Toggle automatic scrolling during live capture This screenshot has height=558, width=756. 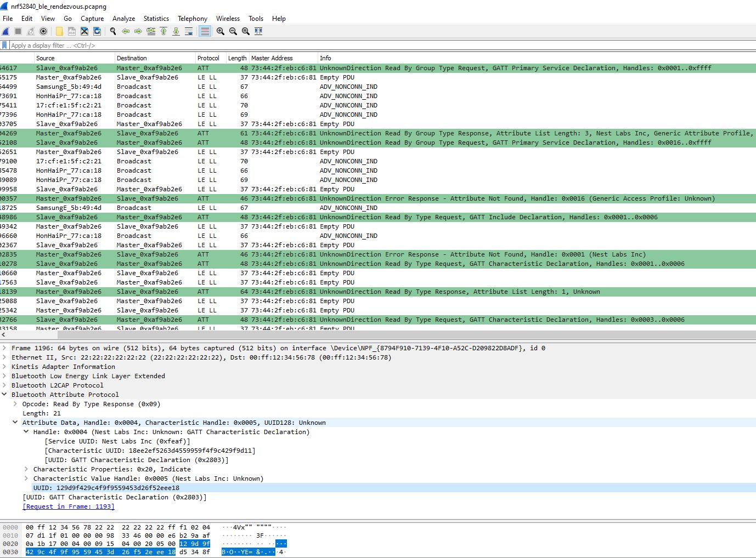coord(189,31)
